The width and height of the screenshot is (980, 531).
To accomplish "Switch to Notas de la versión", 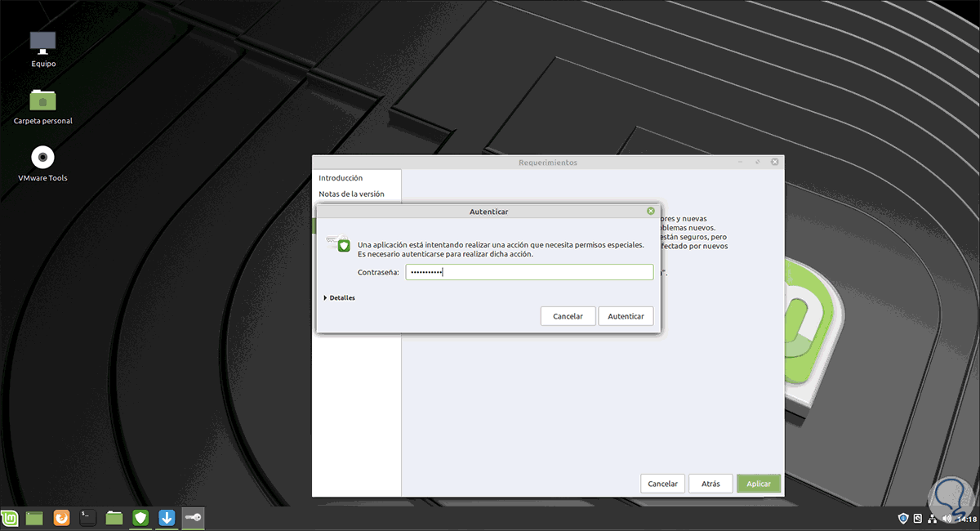I will click(350, 194).
